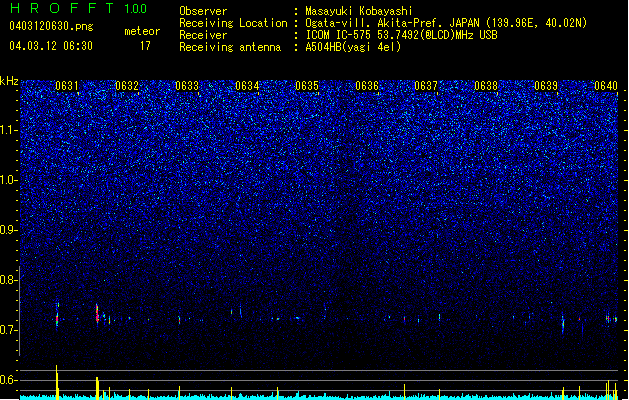
Task: Click time marker 0639
Action: click(546, 86)
